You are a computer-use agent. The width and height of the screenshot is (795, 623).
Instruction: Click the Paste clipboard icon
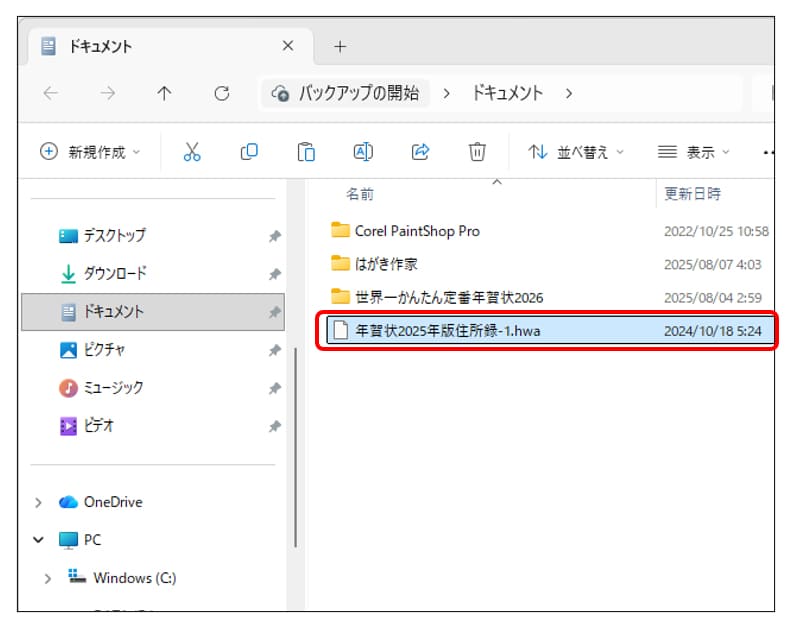click(306, 152)
